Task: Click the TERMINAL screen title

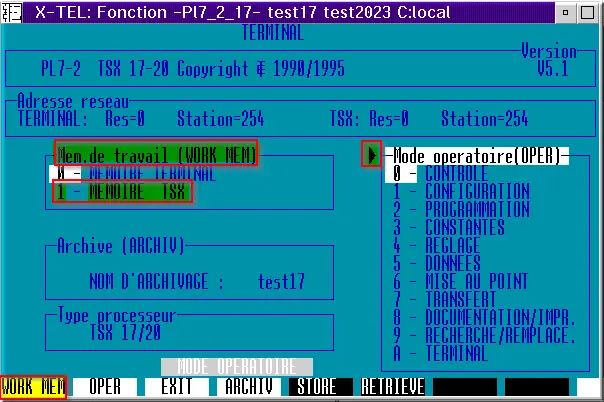Action: coord(273,33)
